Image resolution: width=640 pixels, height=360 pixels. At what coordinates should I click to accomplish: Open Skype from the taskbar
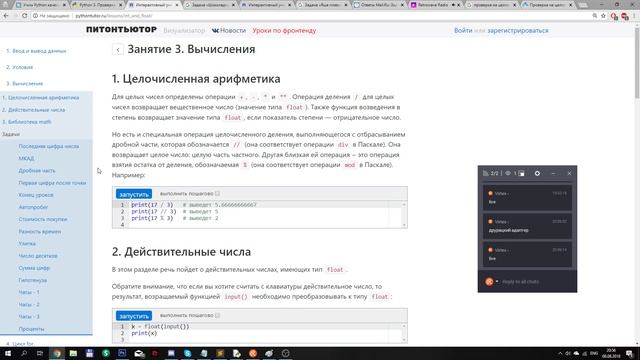187,353
